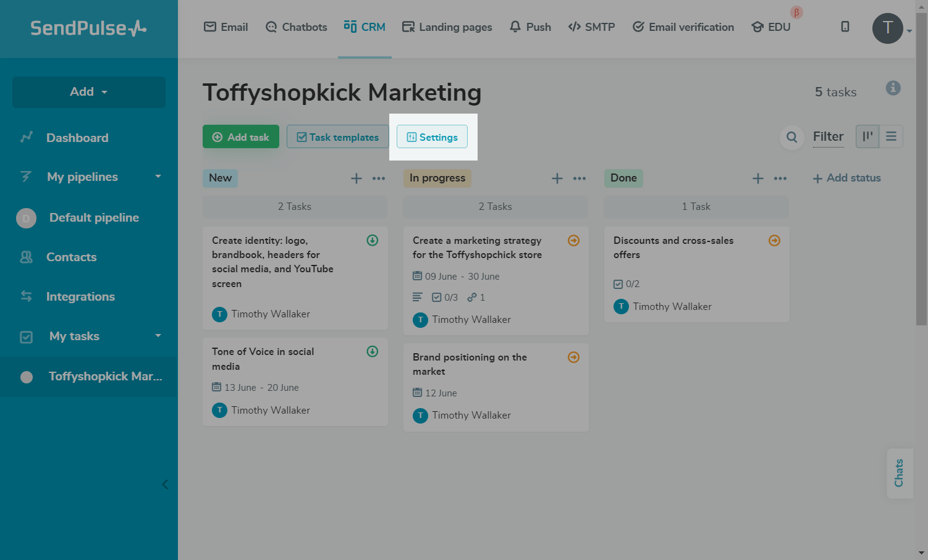Collapse sidebar with the left chevron
Screen dimensions: 928x560
point(165,484)
